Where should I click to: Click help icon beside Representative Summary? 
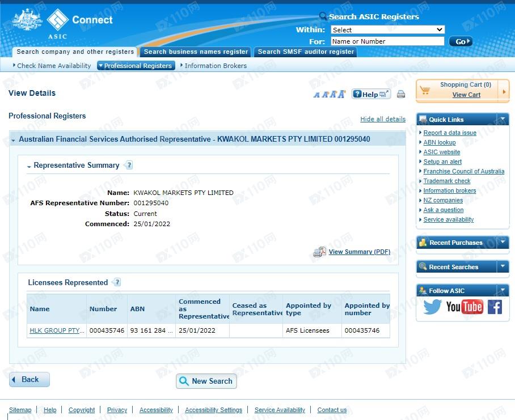click(x=128, y=166)
